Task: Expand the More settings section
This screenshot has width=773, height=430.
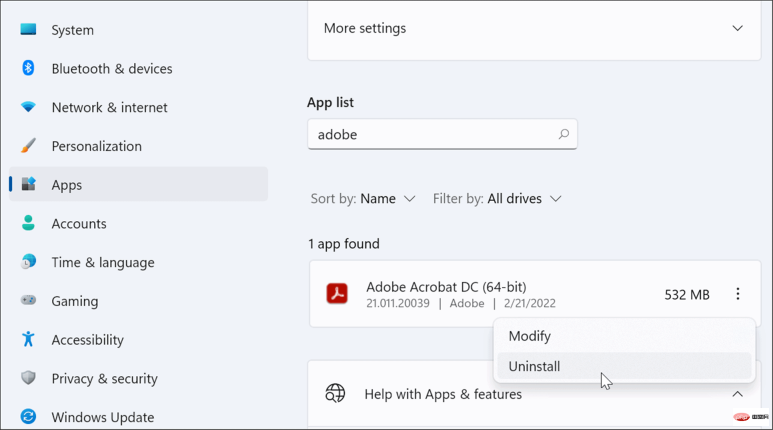Action: 737,28
